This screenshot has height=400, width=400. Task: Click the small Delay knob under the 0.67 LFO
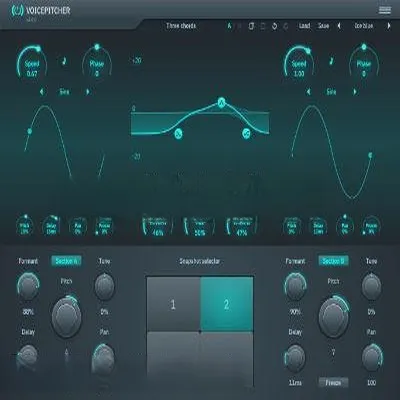coord(51,227)
